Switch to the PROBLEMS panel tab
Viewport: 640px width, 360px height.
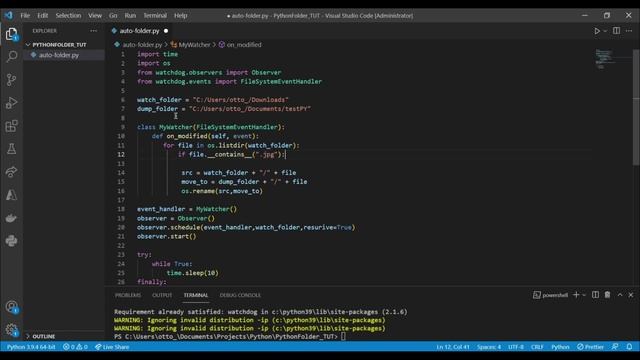[x=128, y=295]
